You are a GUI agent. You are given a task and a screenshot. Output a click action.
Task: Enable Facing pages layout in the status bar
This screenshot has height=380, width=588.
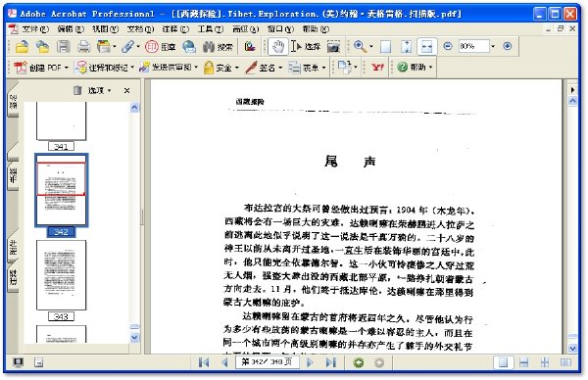pos(565,362)
